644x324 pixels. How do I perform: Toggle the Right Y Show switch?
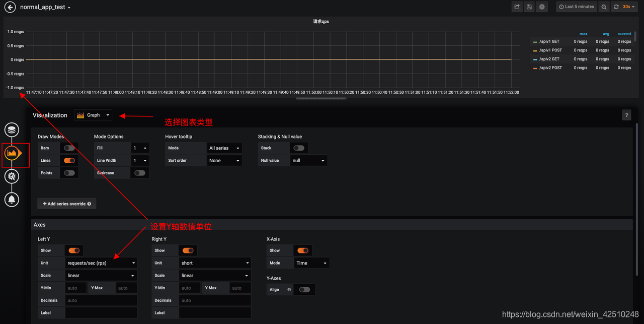pyautogui.click(x=188, y=250)
